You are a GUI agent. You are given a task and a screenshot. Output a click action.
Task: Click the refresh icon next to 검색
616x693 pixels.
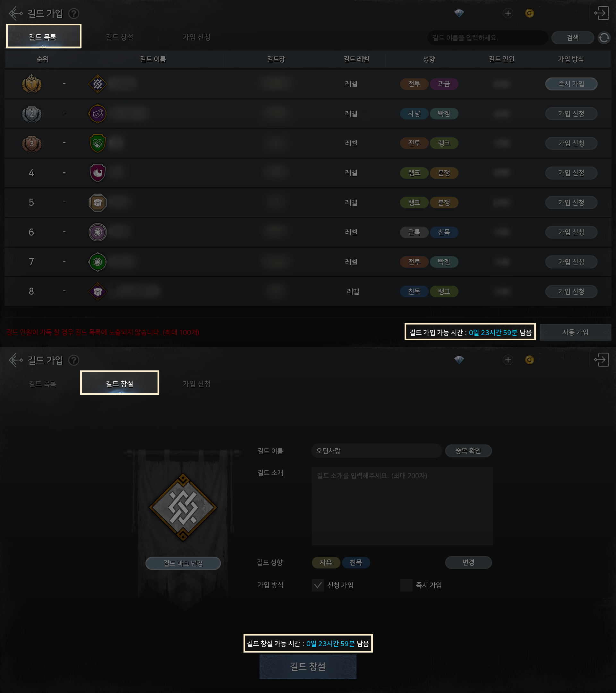[x=604, y=38]
